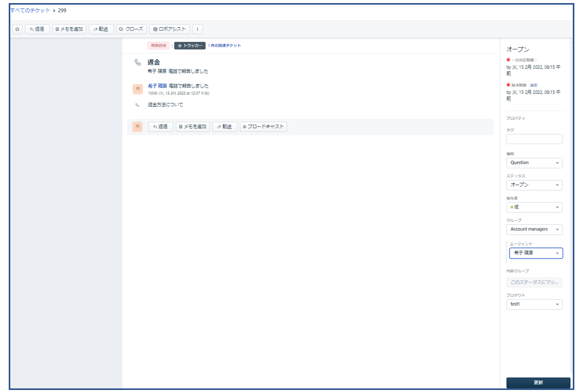Close the ticket with クローズ button
The image size is (580, 392).
(132, 29)
